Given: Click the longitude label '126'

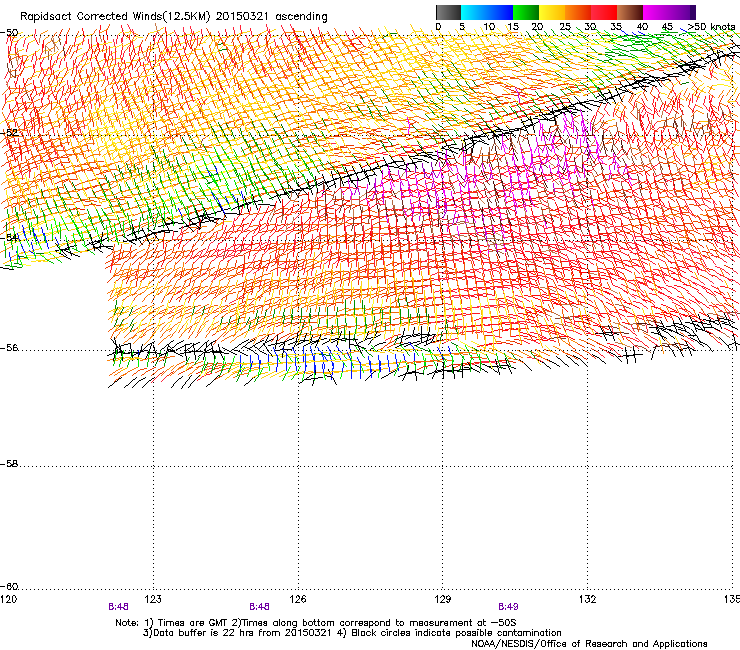Looking at the screenshot, I should pos(298,599).
